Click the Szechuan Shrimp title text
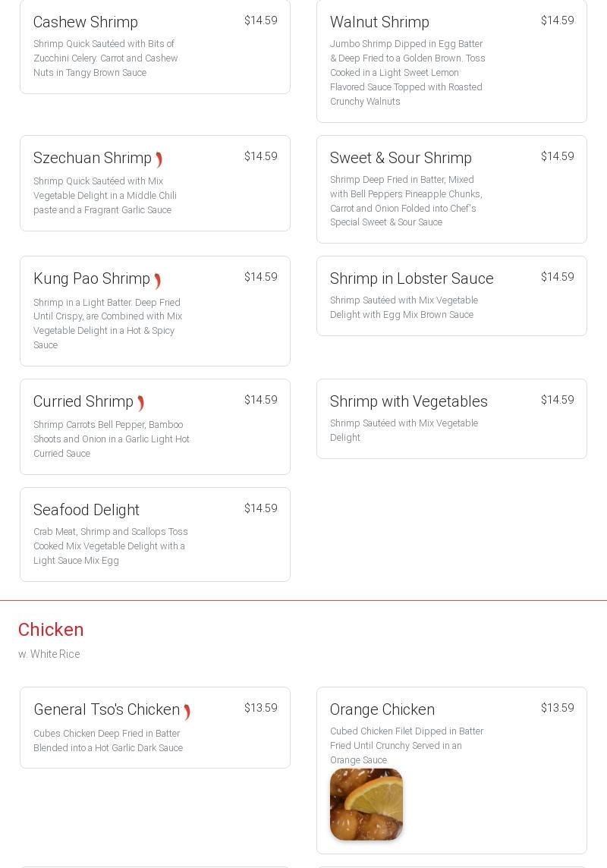This screenshot has height=868, width=607. tap(93, 158)
